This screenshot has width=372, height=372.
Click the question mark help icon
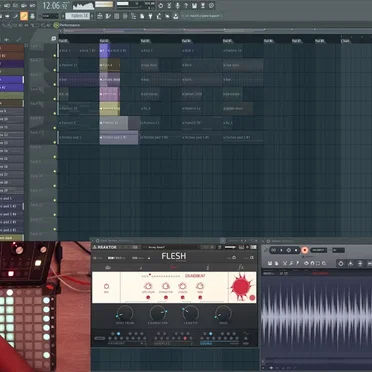[x=186, y=6]
